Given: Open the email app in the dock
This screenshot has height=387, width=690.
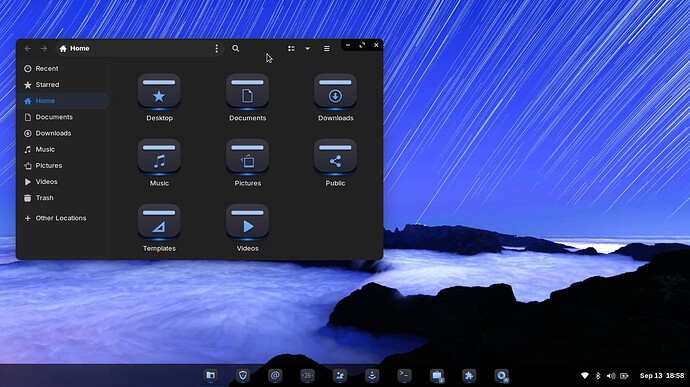Looking at the screenshot, I should click(275, 376).
